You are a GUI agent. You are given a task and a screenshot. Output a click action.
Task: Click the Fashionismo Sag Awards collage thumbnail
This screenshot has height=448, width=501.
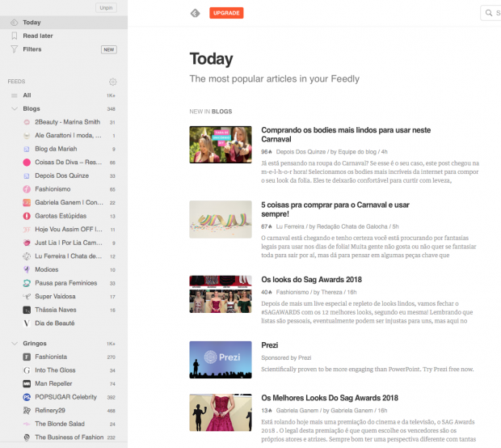point(221,294)
